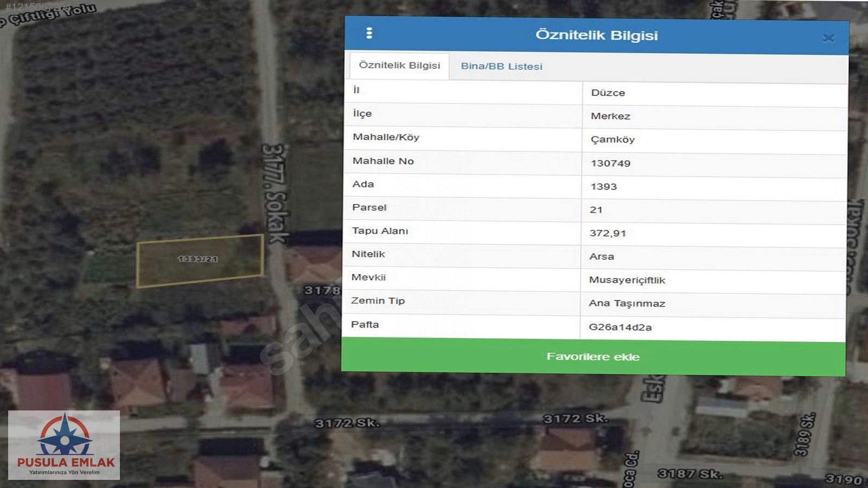Select the yellow outlined parcel 1393/21
868x488 pixels.
pyautogui.click(x=199, y=260)
